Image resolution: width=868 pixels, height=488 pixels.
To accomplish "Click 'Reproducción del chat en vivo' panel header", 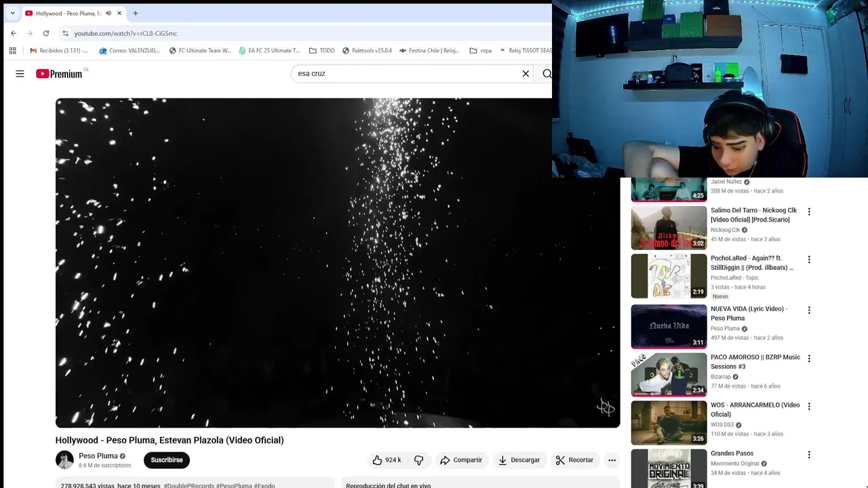I will [388, 485].
